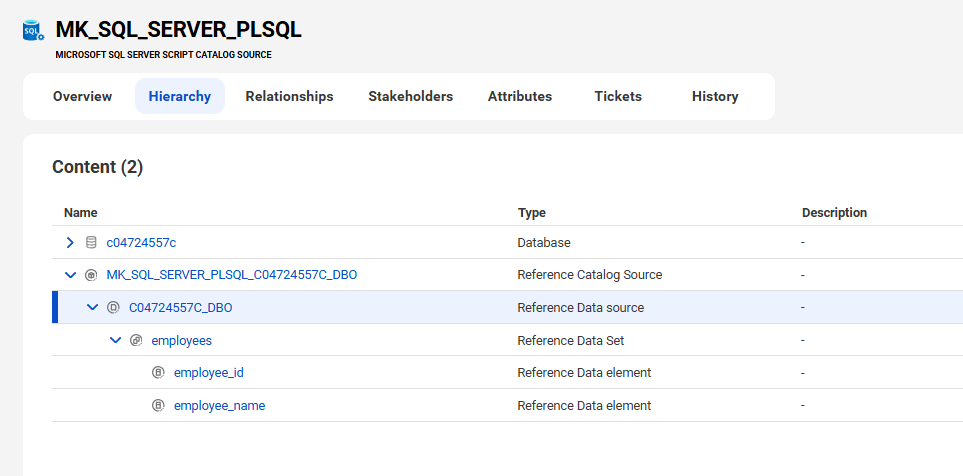Select the Hierarchy tab
Viewport: 963px width, 476px height.
click(x=180, y=96)
